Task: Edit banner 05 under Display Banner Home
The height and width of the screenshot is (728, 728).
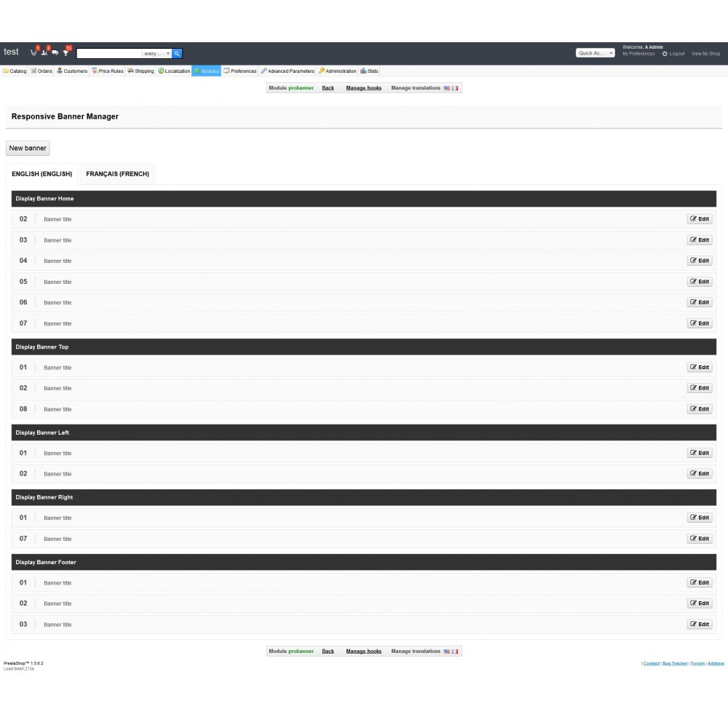Action: click(x=699, y=281)
